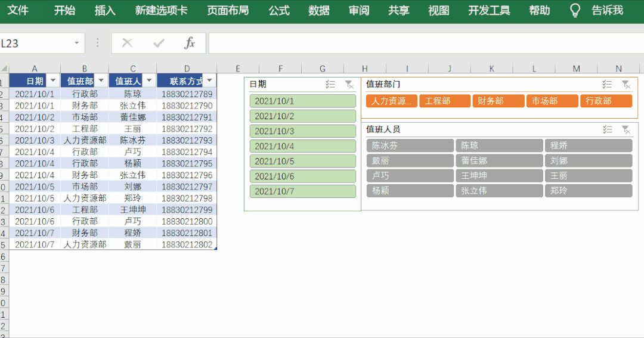The image size is (644, 338).
Task: Expand the Name Box dropdown arrow
Action: (76, 43)
